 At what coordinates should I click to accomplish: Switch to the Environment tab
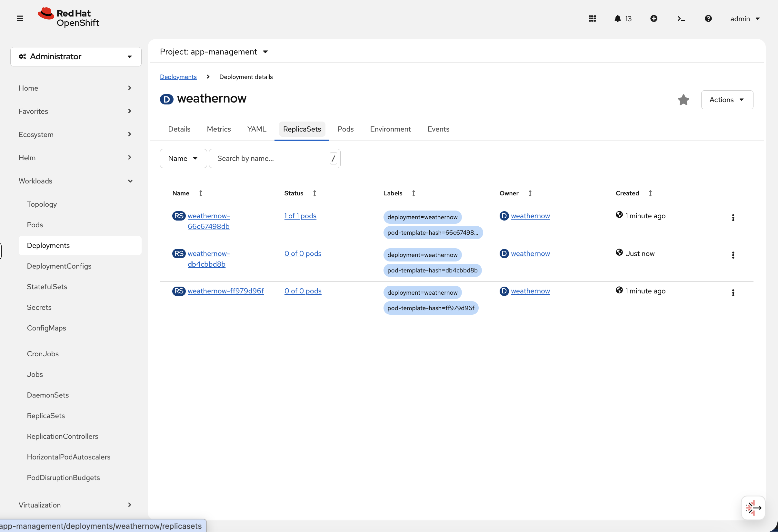[x=390, y=129]
